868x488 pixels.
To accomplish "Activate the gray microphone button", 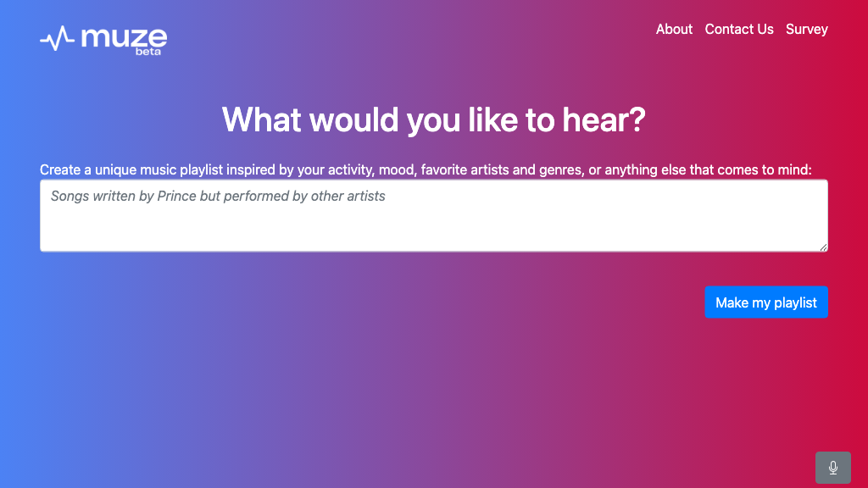I will coord(832,468).
